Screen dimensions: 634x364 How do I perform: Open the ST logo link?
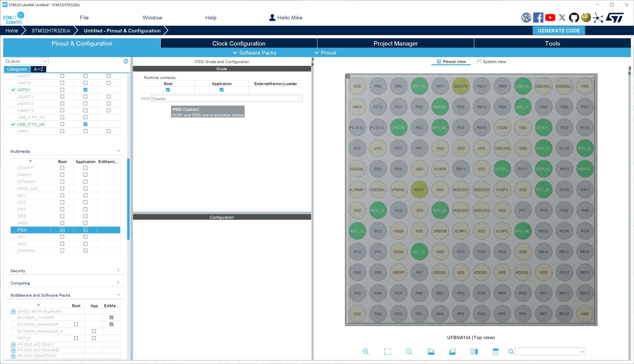(x=615, y=18)
